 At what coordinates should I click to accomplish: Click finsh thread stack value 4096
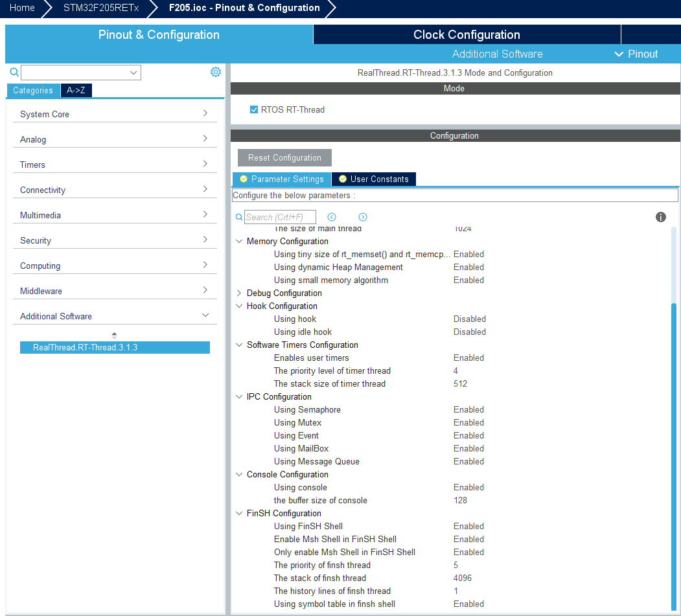tap(463, 578)
